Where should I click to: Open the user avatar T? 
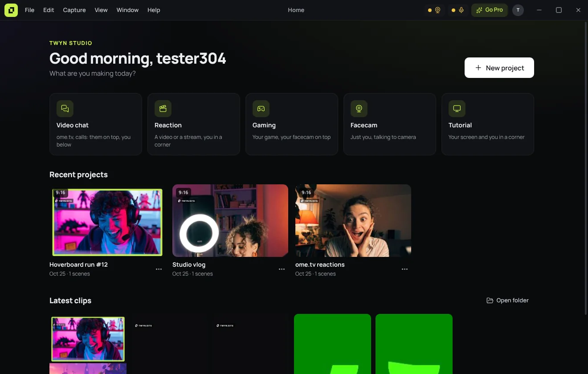click(518, 10)
